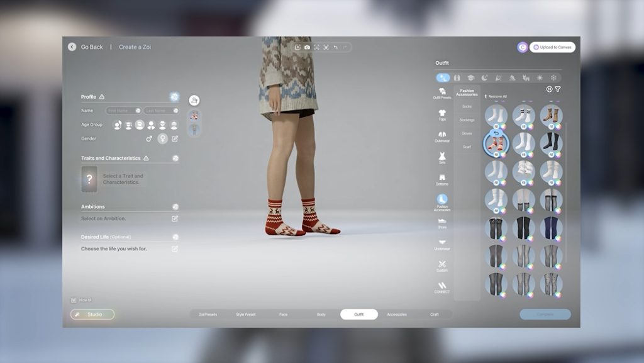
Task: Select the male gender option
Action: [x=149, y=138]
